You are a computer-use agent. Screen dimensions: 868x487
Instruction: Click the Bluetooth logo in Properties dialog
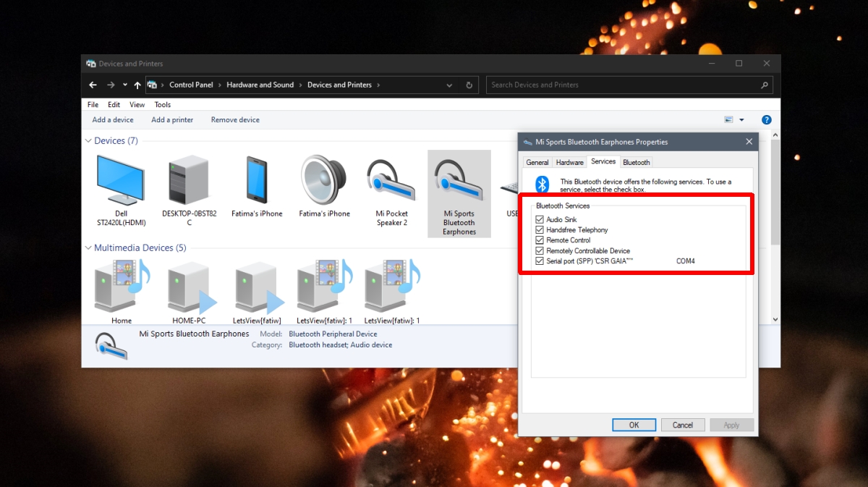(542, 185)
